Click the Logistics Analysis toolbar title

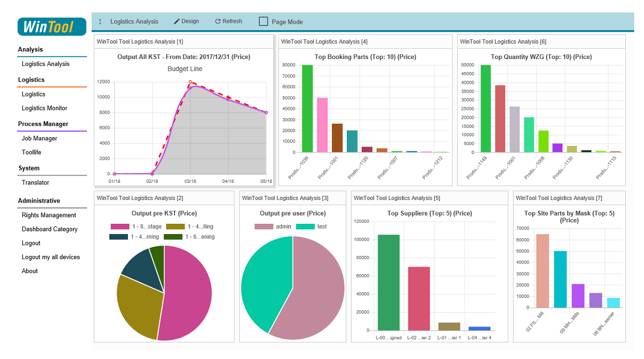pos(134,22)
